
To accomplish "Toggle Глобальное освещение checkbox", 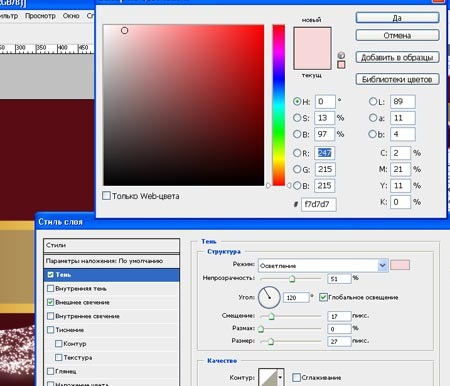I will click(x=323, y=297).
